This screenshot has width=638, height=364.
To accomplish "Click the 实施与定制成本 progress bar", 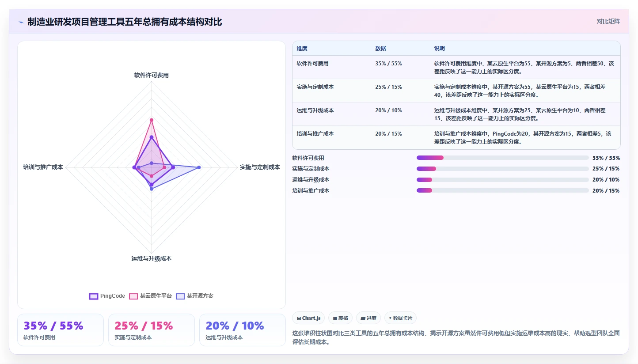I will point(503,169).
